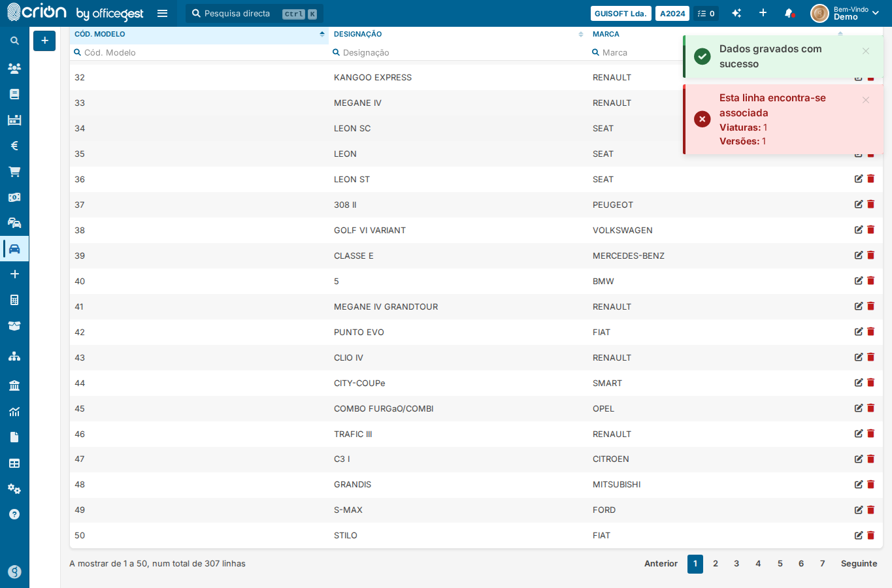Sort by Designação column header
Viewport: 892px width, 588px height.
coord(458,34)
